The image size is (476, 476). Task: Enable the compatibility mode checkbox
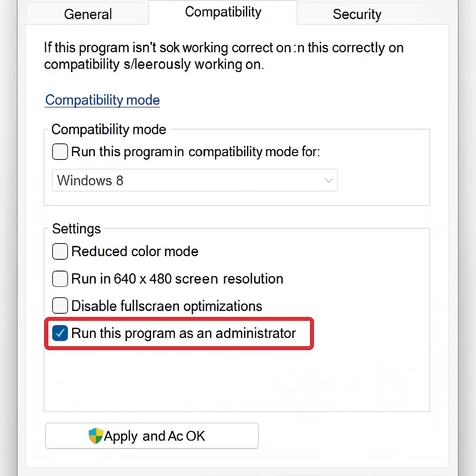coord(60,152)
